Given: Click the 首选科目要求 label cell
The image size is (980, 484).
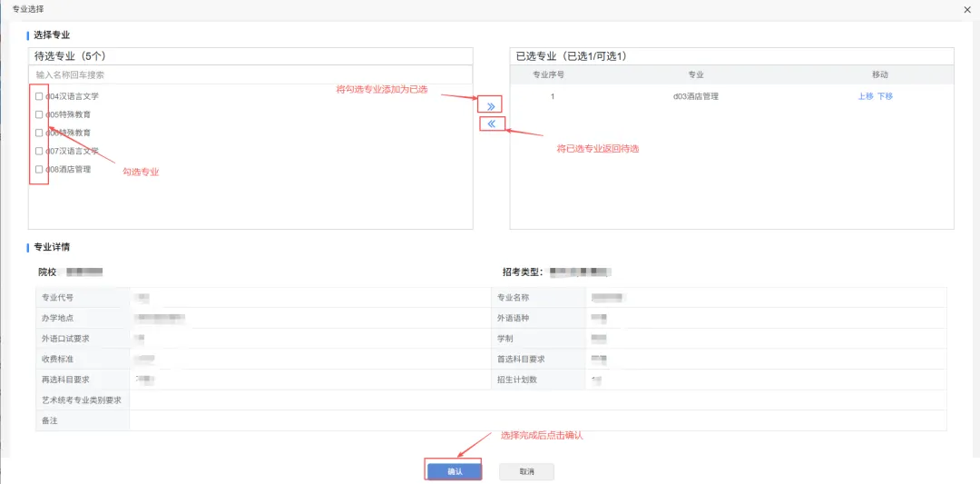Looking at the screenshot, I should [538, 359].
